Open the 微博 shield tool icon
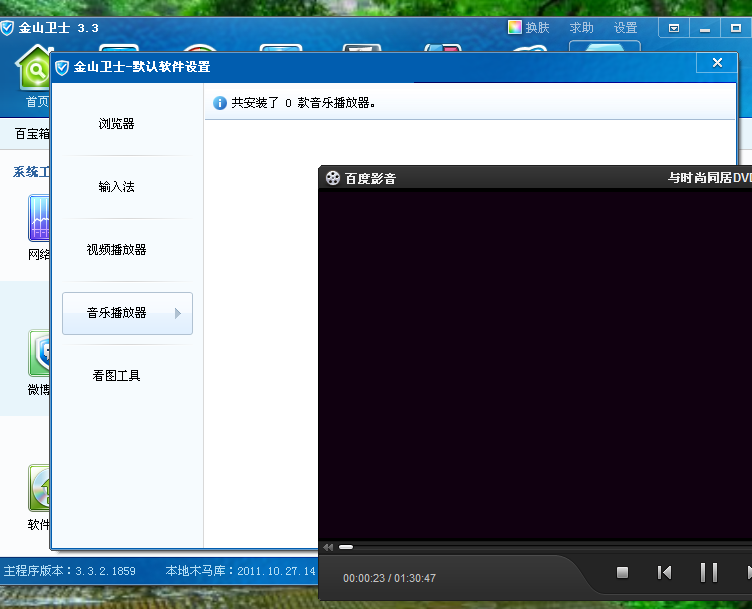This screenshot has height=609, width=752. pos(38,353)
